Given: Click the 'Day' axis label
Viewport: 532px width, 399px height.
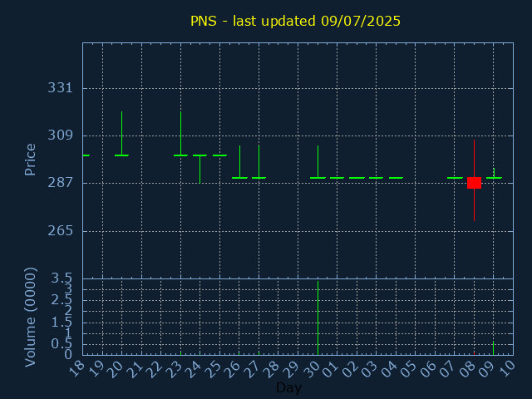Looking at the screenshot, I should pyautogui.click(x=288, y=387).
